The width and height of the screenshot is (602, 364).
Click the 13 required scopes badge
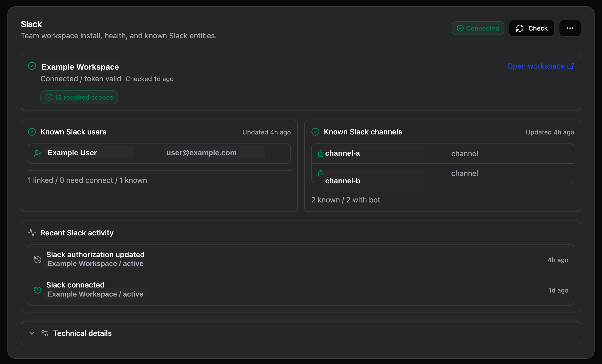(79, 97)
